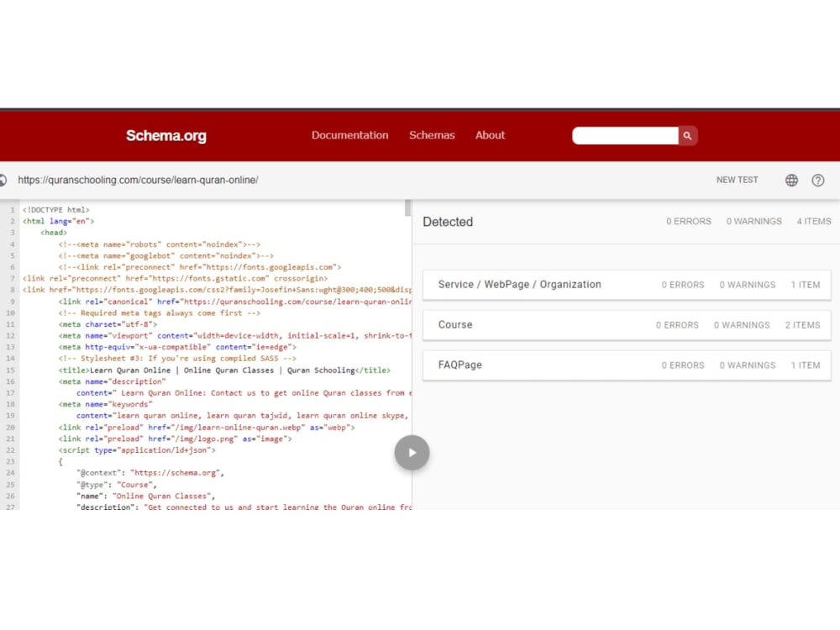This screenshot has height=630, width=840.
Task: Click the 4 ITEMS count in Detected header
Action: click(x=812, y=221)
